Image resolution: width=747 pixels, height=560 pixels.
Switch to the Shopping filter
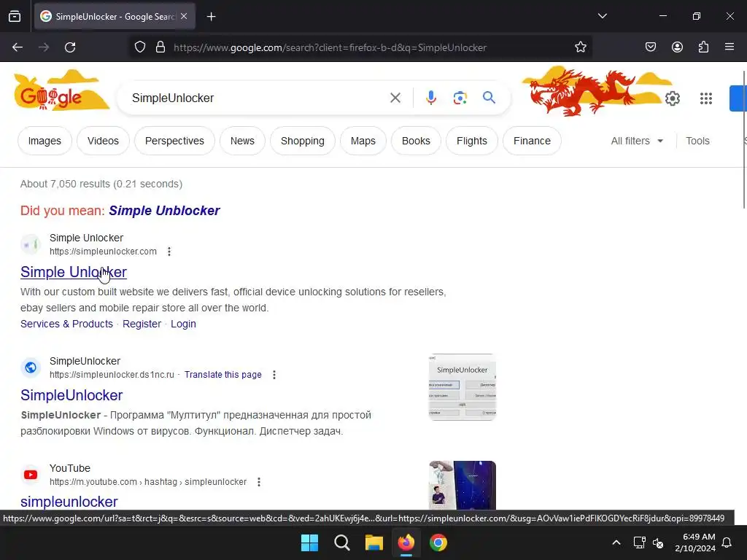[303, 141]
